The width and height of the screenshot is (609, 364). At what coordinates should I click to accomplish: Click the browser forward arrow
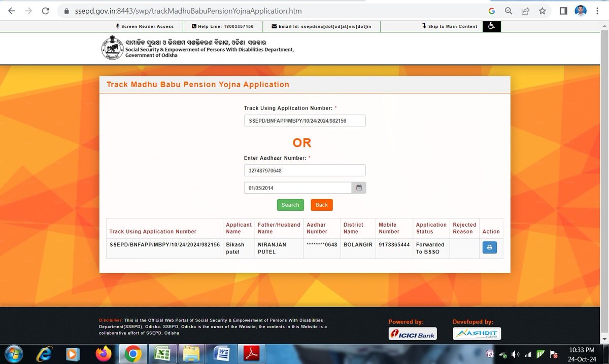coord(28,10)
